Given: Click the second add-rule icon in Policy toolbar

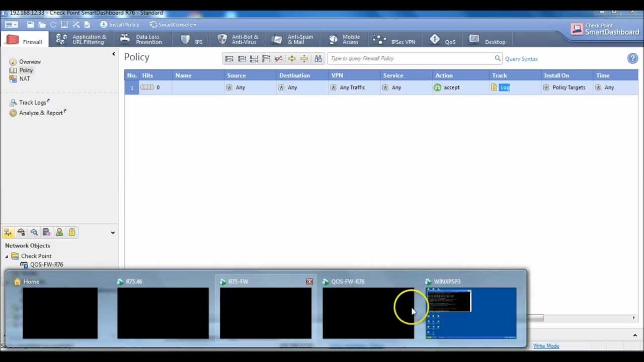Looking at the screenshot, I should pyautogui.click(x=242, y=59).
